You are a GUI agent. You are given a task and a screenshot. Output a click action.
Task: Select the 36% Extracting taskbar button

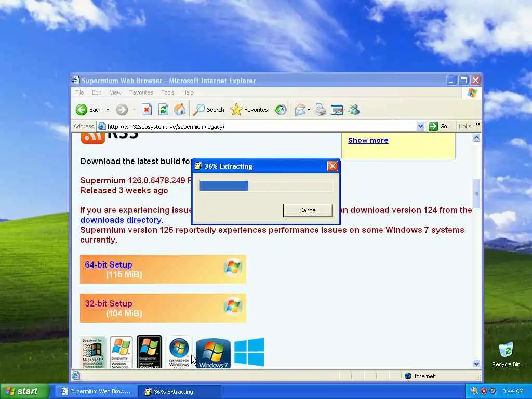coord(179,392)
